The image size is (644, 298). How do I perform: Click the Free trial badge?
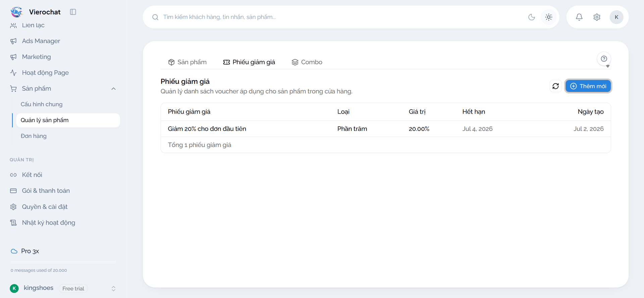73,289
